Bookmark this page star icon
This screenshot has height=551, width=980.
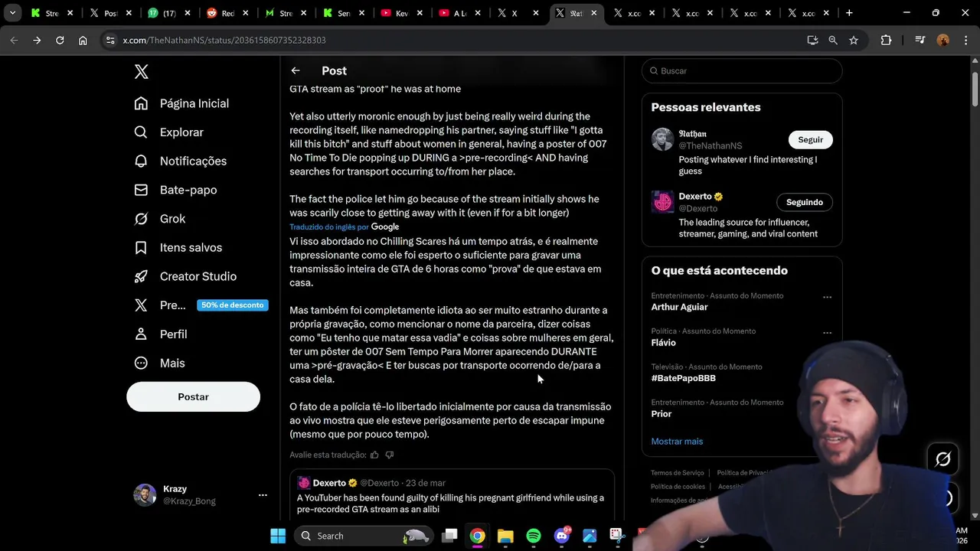tap(854, 40)
